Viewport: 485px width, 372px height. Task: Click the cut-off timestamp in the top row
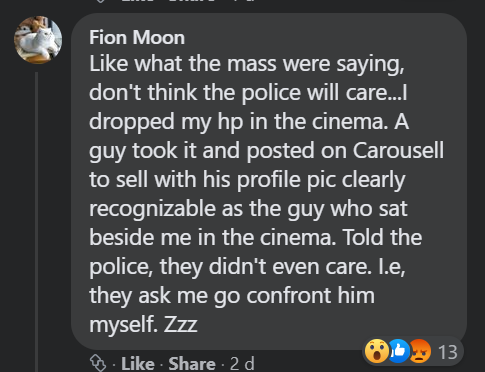point(242,1)
